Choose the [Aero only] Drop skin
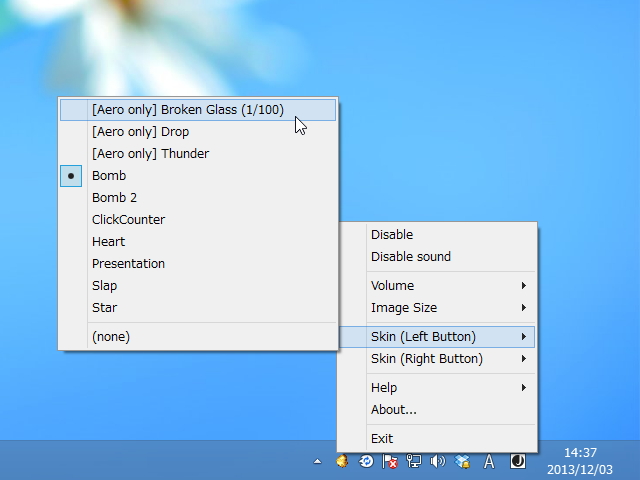 (198, 132)
